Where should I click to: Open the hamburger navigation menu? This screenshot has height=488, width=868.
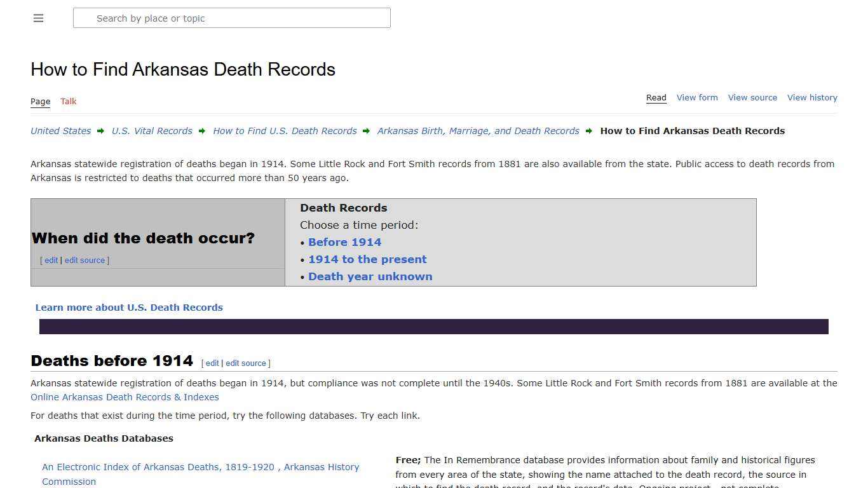[38, 18]
